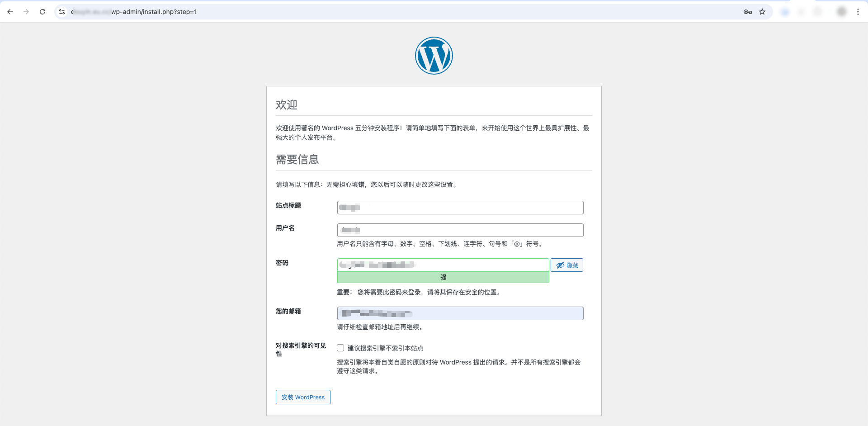This screenshot has width=868, height=426.
Task: Click the 安装 WordPress button
Action: [x=303, y=397]
